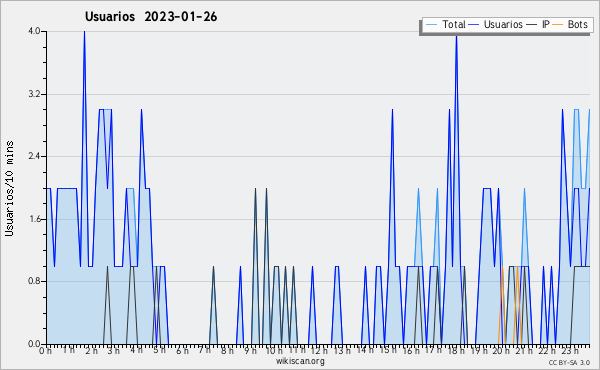Click the y-axis value 4.0
The width and height of the screenshot is (600, 370).
pyautogui.click(x=34, y=31)
